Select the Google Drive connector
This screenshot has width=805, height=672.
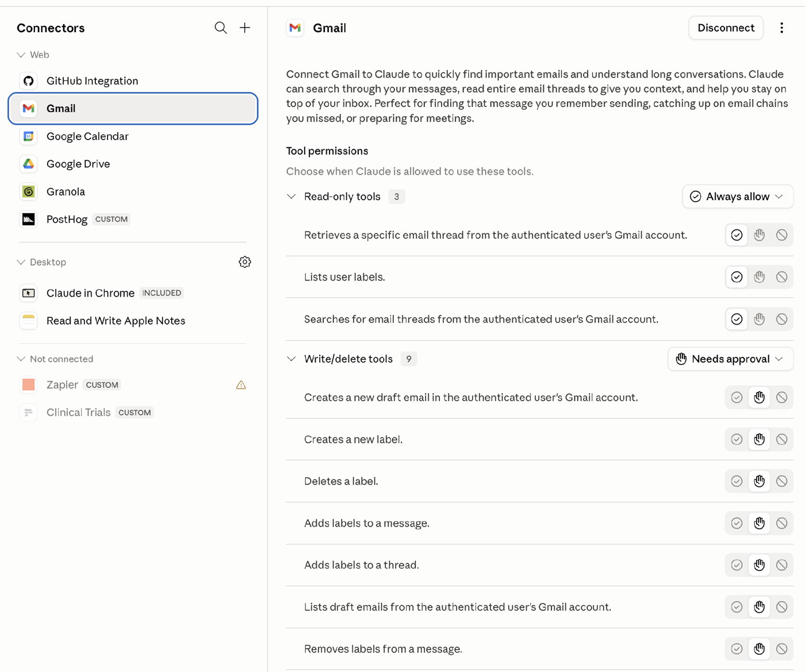(x=133, y=164)
